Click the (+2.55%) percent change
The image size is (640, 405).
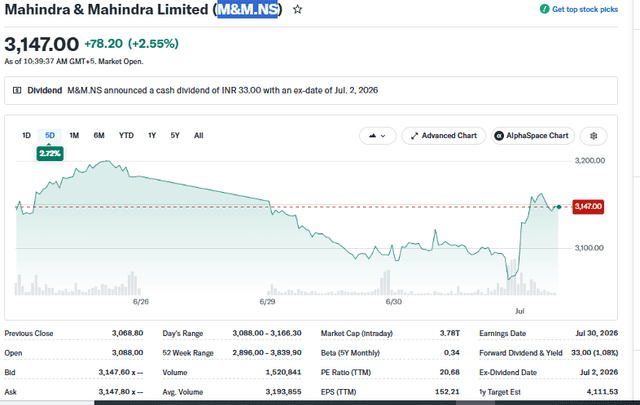pos(153,44)
